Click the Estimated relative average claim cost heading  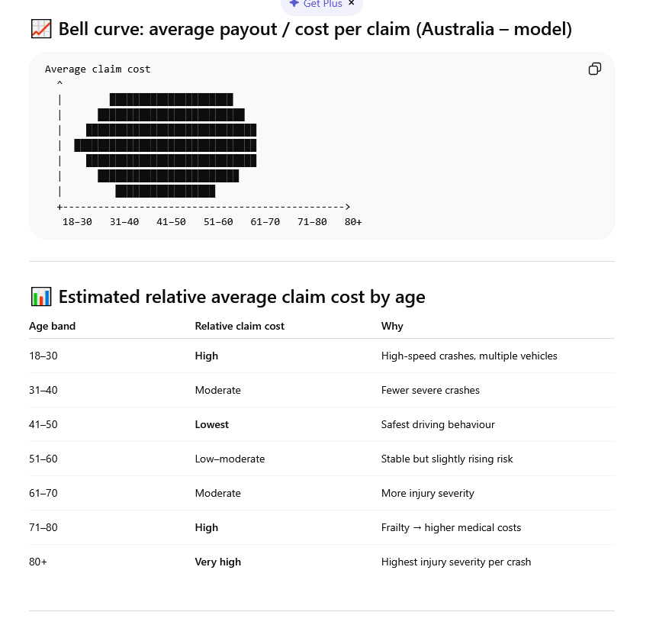pyautogui.click(x=242, y=296)
